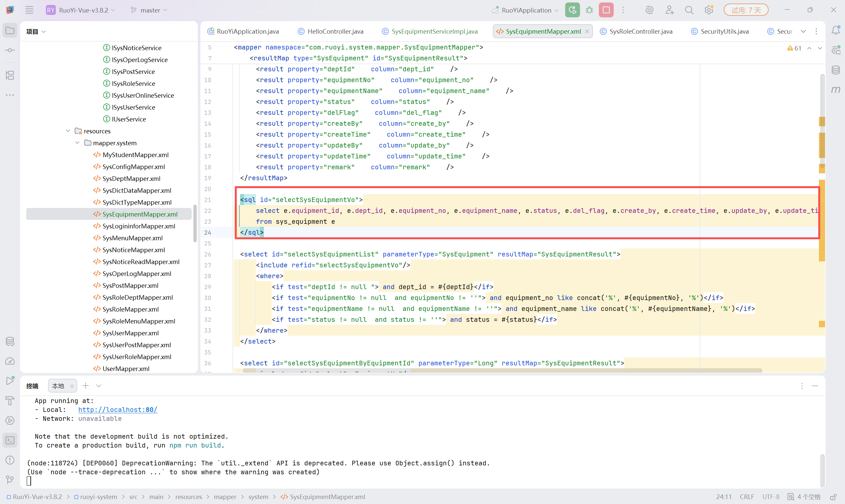
Task: Click the project tree vertical scrollbar
Action: pos(195,223)
